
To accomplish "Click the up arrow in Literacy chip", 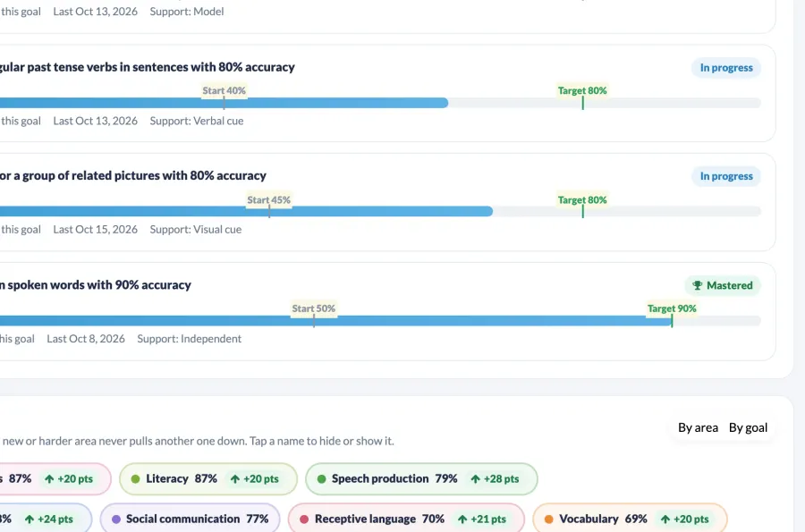I will [235, 478].
